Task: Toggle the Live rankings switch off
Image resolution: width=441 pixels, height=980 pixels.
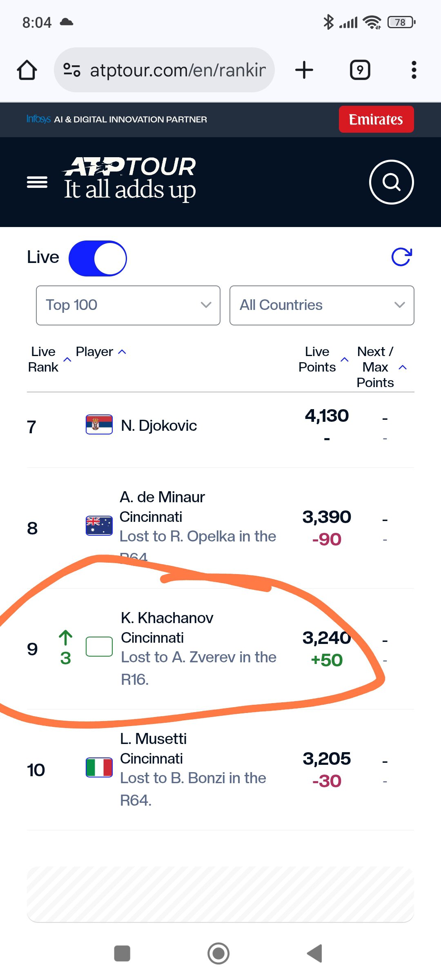Action: [x=98, y=258]
